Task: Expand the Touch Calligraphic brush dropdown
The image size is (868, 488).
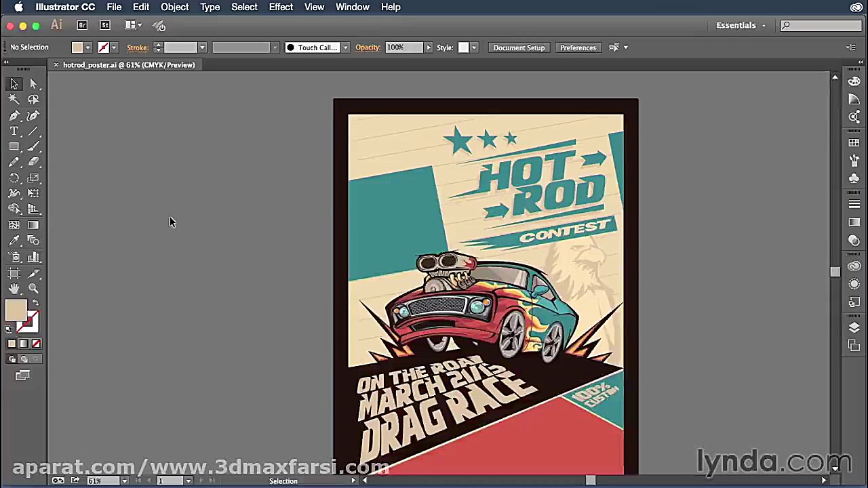Action: coord(345,47)
